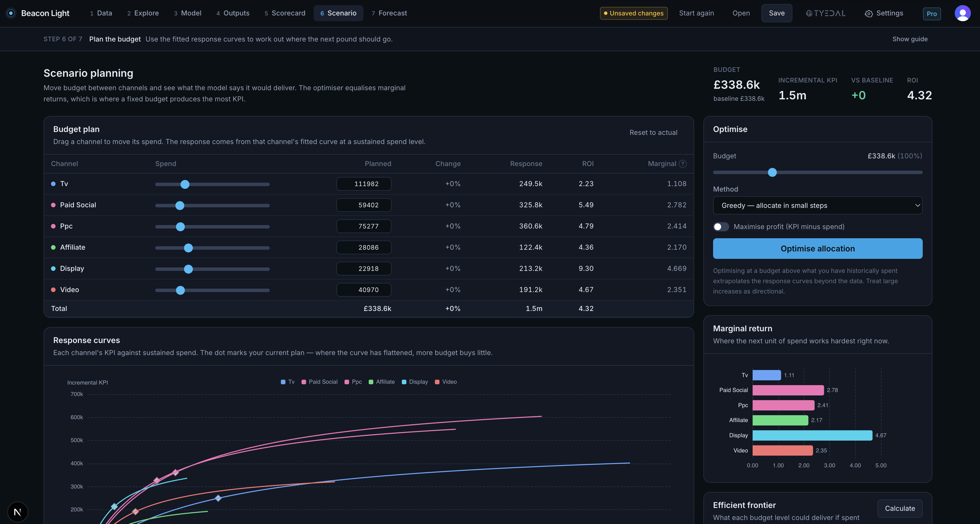
Task: Click the Display bar in Marginal return chart
Action: coord(812,436)
